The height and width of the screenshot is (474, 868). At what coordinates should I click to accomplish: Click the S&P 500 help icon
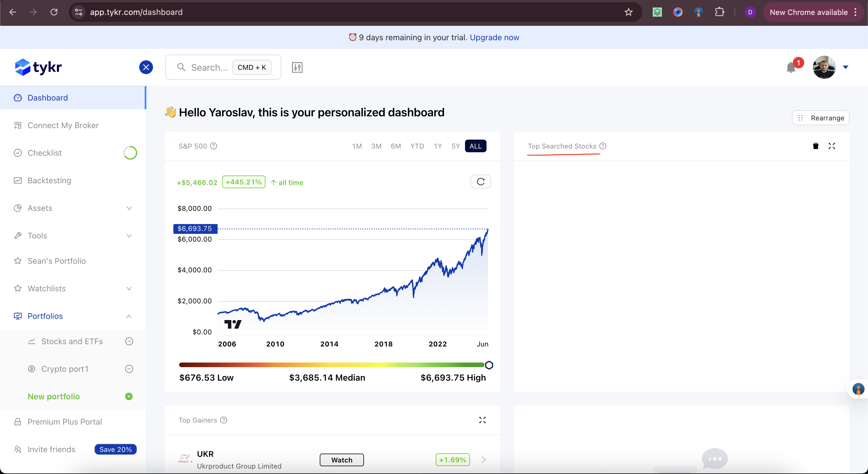[214, 146]
